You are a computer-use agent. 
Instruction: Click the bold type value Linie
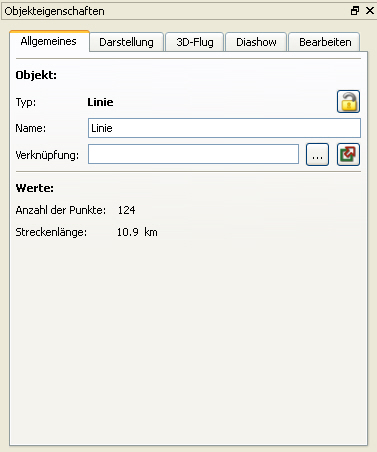[100, 102]
